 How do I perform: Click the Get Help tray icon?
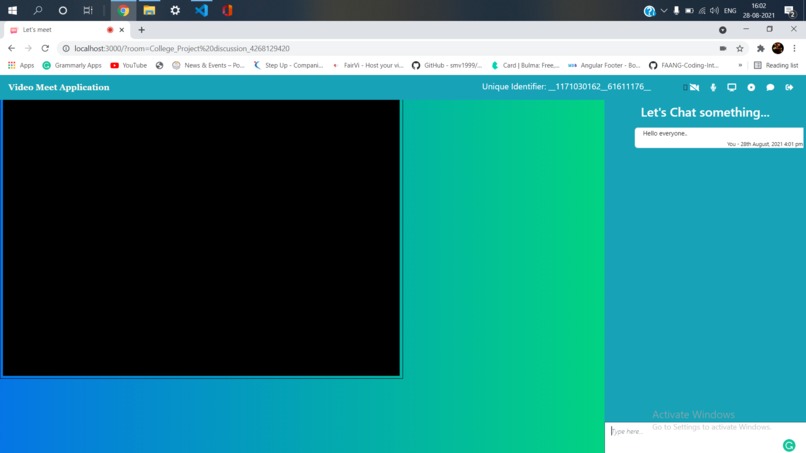click(x=649, y=11)
